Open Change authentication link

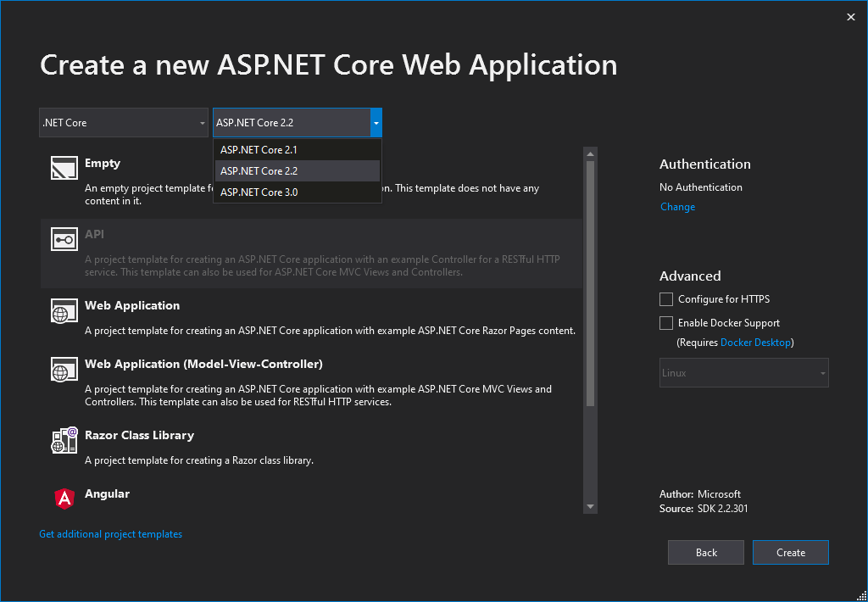coord(677,207)
